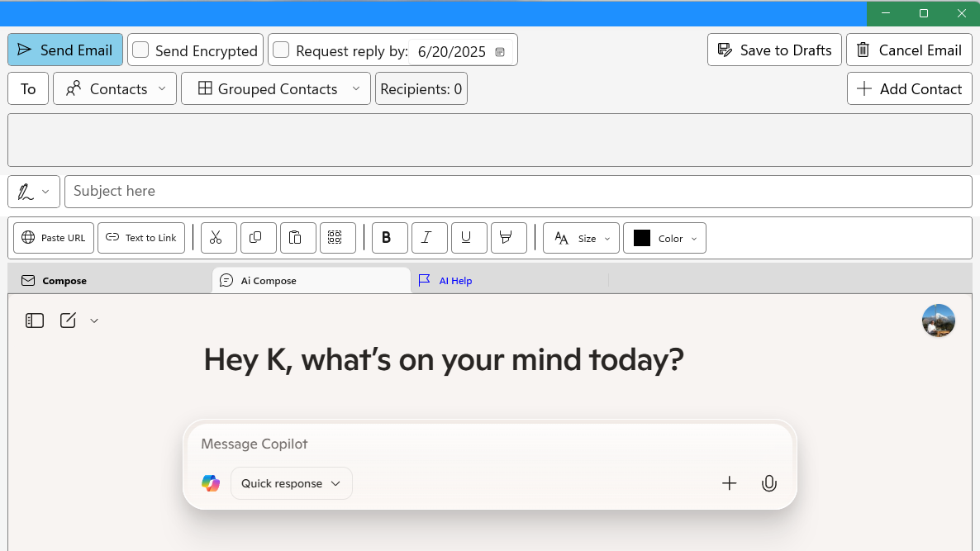Click the Copilot microphone icon
The height and width of the screenshot is (551, 980).
[768, 484]
